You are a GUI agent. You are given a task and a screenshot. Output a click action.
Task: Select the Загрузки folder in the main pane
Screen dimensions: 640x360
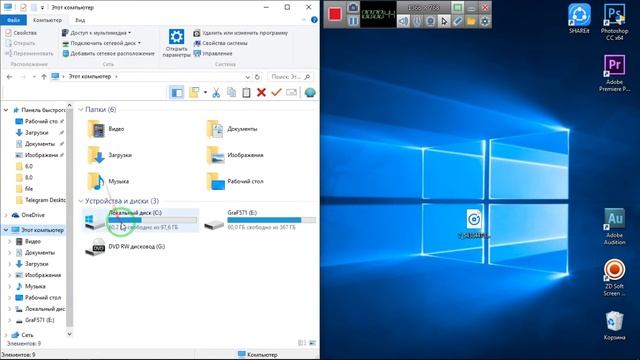click(110, 155)
